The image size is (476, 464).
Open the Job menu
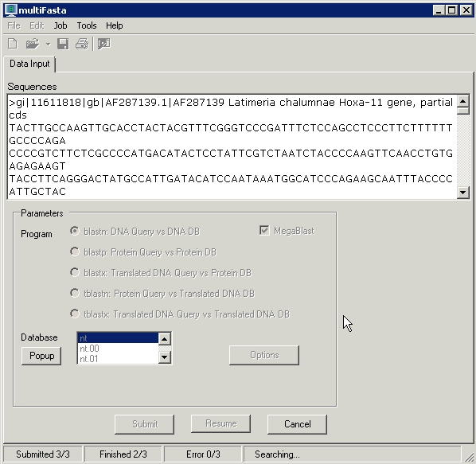point(60,25)
